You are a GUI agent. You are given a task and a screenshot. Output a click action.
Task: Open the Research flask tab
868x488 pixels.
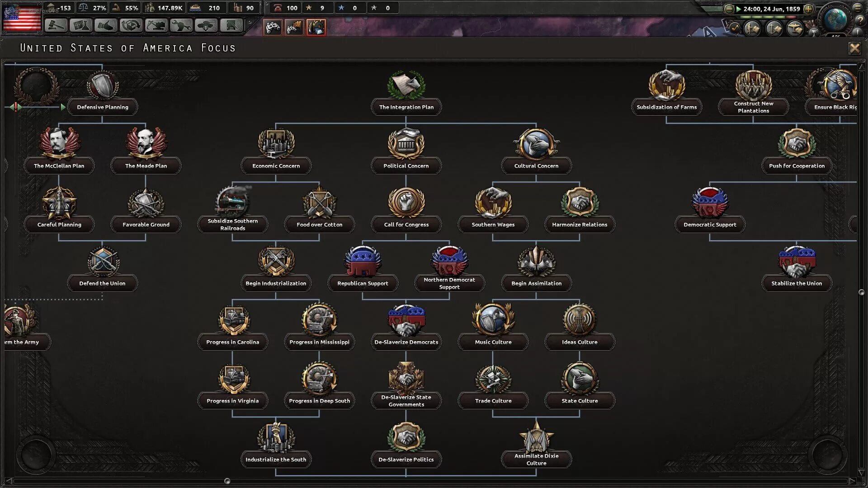pyautogui.click(x=81, y=26)
